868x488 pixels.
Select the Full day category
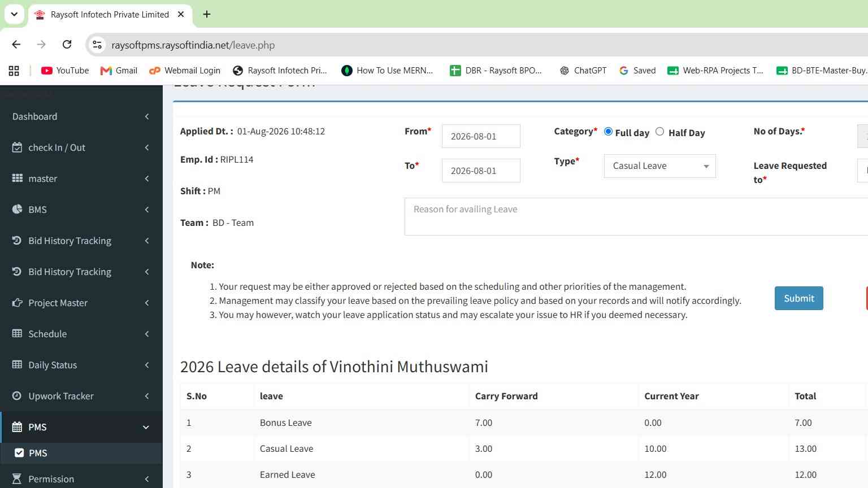pos(608,132)
